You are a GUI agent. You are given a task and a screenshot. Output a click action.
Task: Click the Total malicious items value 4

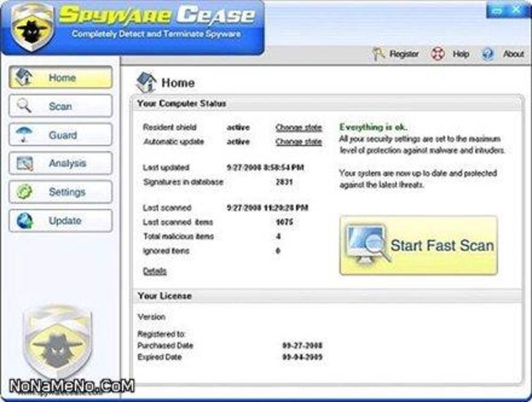[x=278, y=237]
